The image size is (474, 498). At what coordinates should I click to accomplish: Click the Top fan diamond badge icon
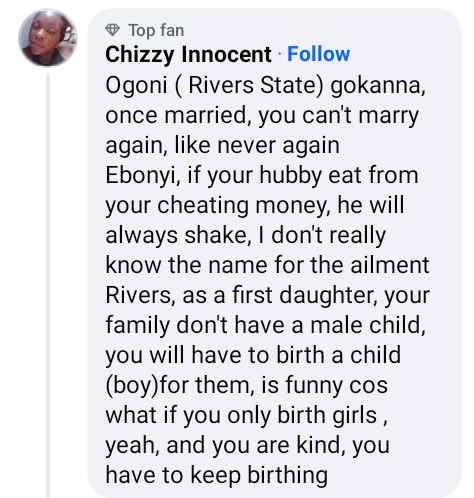click(112, 30)
